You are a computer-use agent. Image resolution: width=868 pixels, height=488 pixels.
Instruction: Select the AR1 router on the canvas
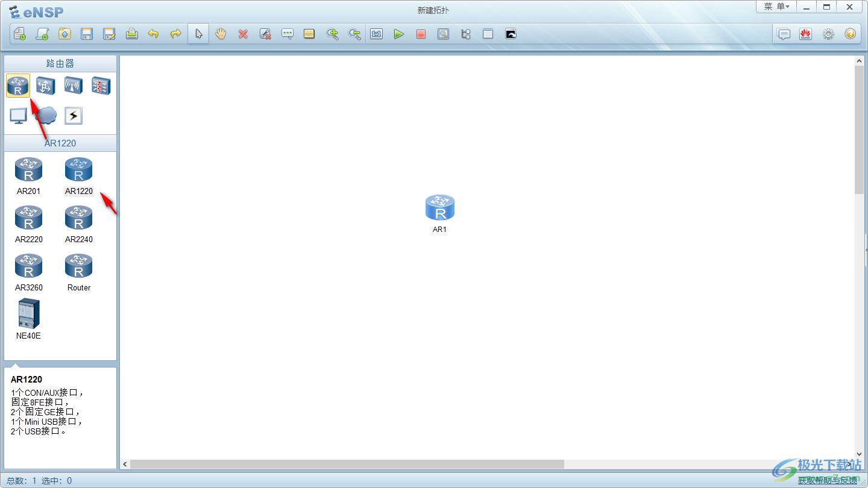[440, 208]
